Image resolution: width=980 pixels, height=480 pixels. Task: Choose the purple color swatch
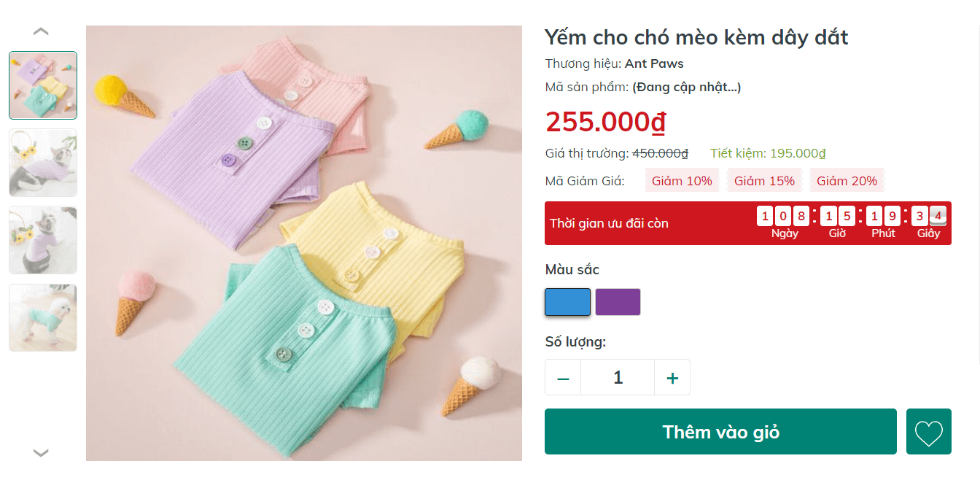618,302
